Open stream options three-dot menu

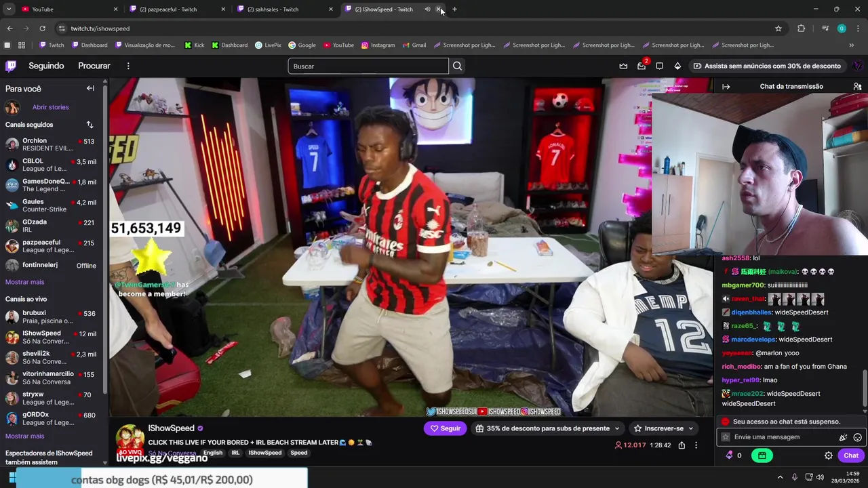696,445
